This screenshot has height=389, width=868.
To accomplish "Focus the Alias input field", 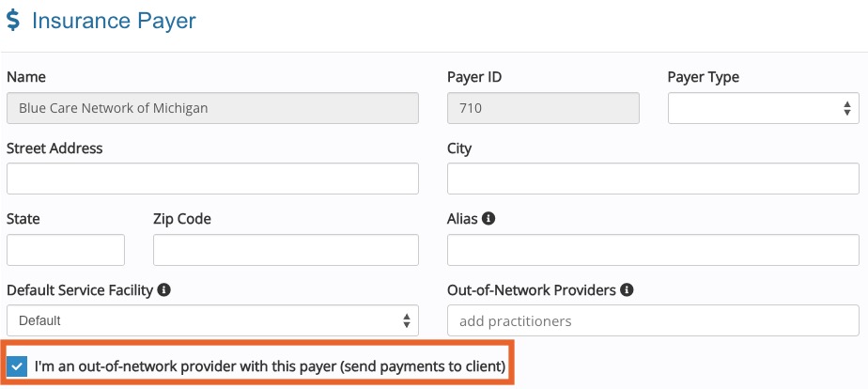I will coord(653,250).
